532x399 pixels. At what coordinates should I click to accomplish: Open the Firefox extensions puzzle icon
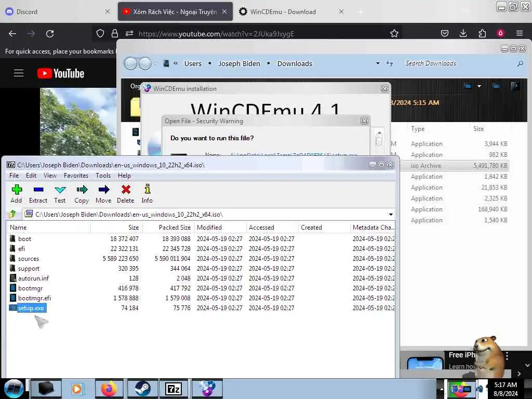pos(482,33)
